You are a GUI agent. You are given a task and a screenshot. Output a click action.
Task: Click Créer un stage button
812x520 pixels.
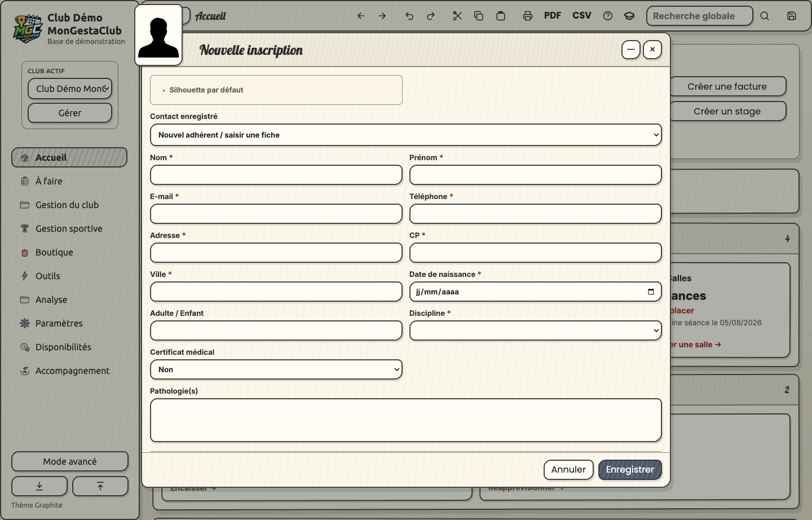(727, 111)
